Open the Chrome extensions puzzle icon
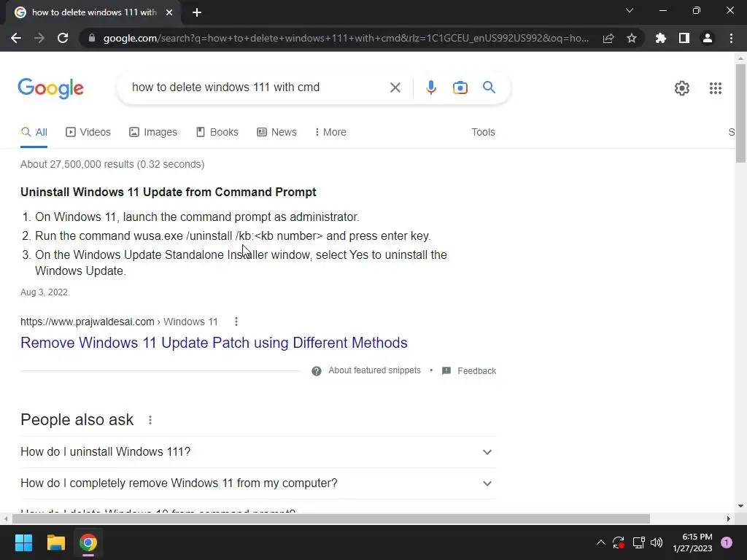The height and width of the screenshot is (560, 747). 661,38
